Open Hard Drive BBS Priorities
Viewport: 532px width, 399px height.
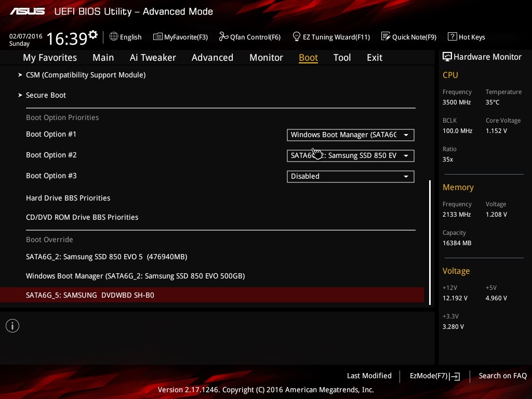coord(68,198)
